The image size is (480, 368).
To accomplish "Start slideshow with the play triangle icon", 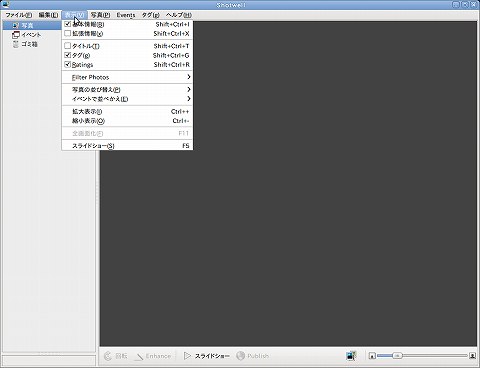I will pyautogui.click(x=187, y=356).
